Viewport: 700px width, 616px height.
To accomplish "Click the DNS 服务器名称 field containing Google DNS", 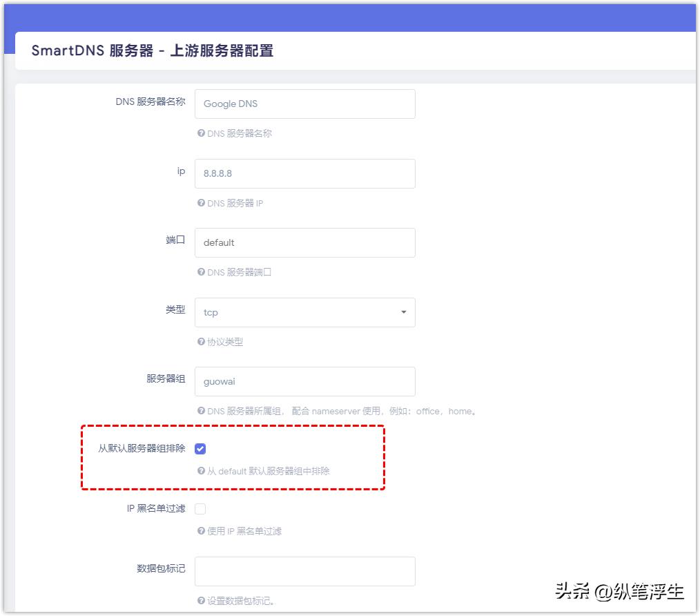I will coord(304,104).
